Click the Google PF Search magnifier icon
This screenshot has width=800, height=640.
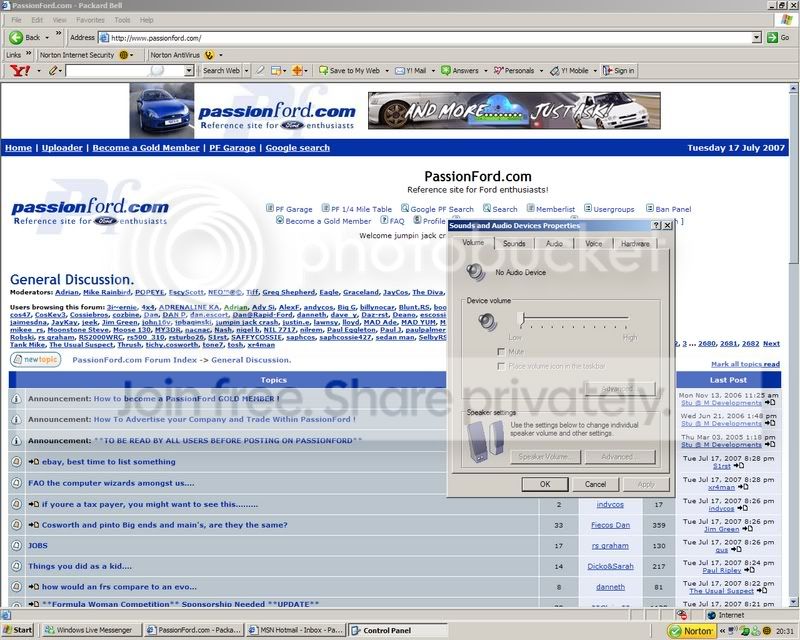405,208
